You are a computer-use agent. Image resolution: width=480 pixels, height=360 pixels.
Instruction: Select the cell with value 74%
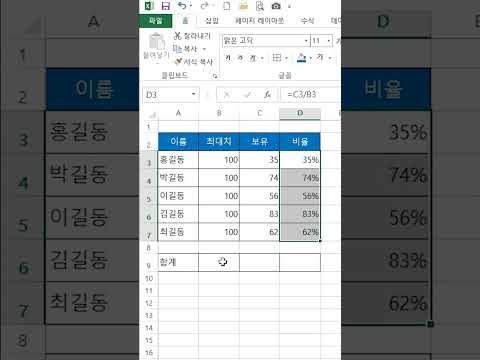point(300,178)
